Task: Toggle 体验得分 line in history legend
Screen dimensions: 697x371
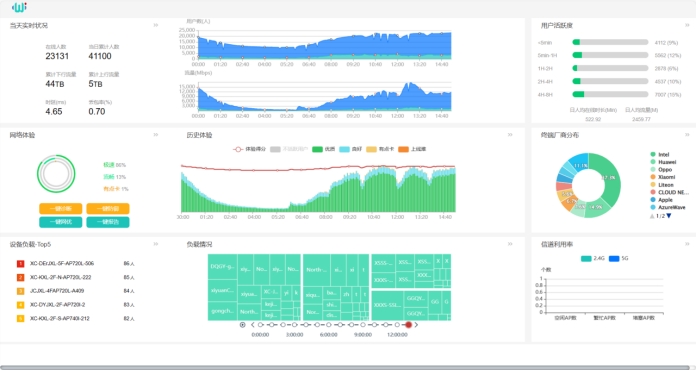Action: pyautogui.click(x=249, y=149)
